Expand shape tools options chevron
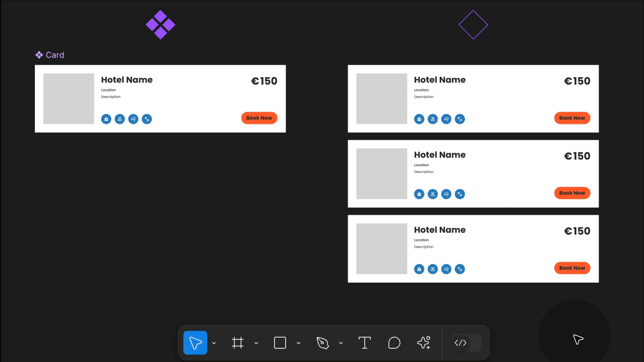Viewport: 644px width, 362px height. click(x=299, y=343)
